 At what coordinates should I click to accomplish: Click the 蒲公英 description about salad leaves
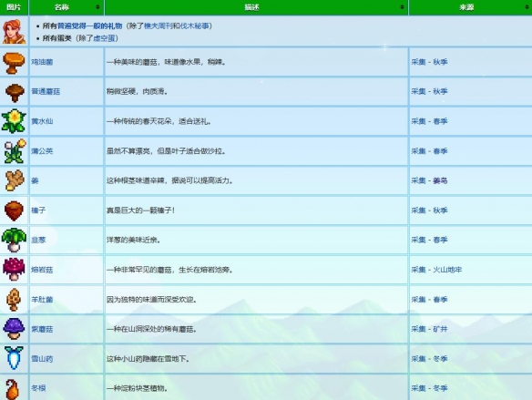[166, 151]
